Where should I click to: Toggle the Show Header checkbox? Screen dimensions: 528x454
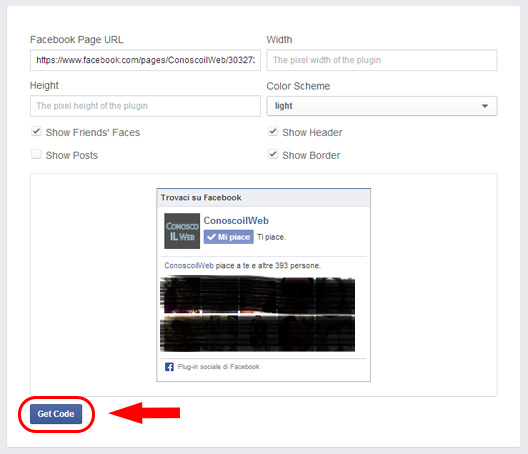[x=273, y=131]
